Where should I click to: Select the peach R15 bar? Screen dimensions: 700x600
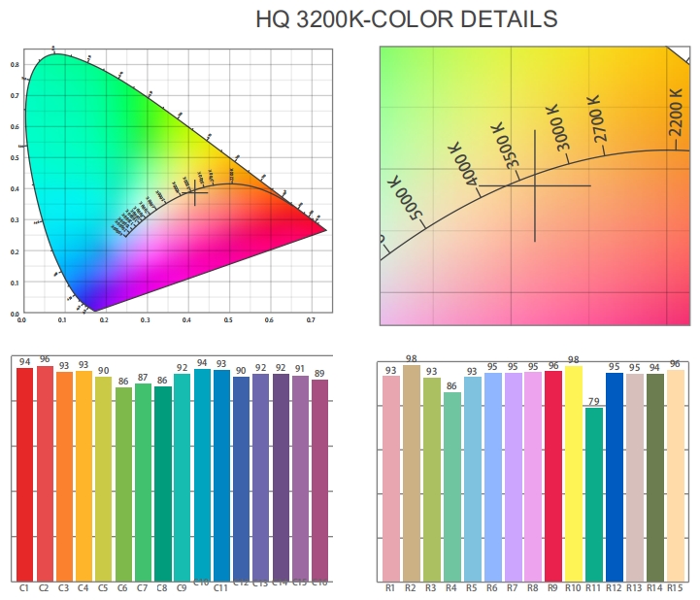click(676, 476)
